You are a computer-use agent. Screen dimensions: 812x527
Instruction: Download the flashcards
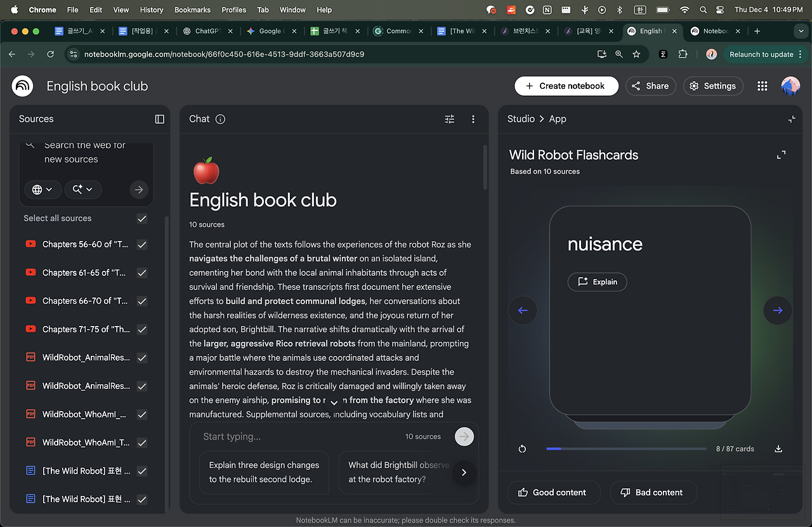[x=778, y=449]
